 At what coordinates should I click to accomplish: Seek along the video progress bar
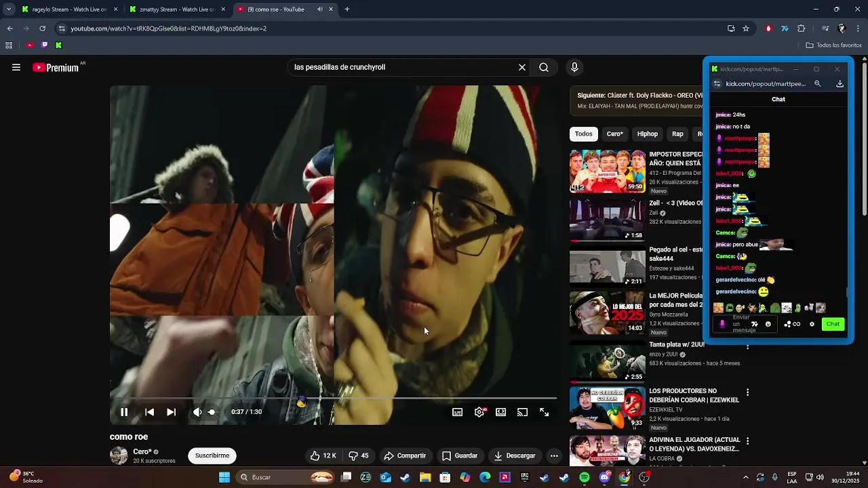334,399
